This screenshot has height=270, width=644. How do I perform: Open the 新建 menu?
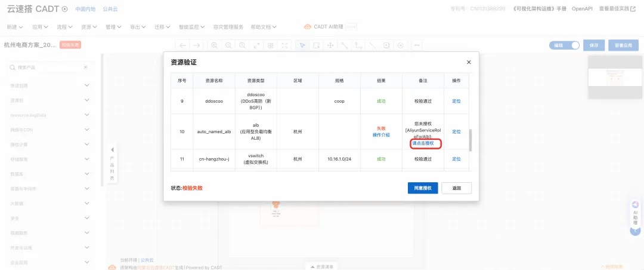pos(15,27)
